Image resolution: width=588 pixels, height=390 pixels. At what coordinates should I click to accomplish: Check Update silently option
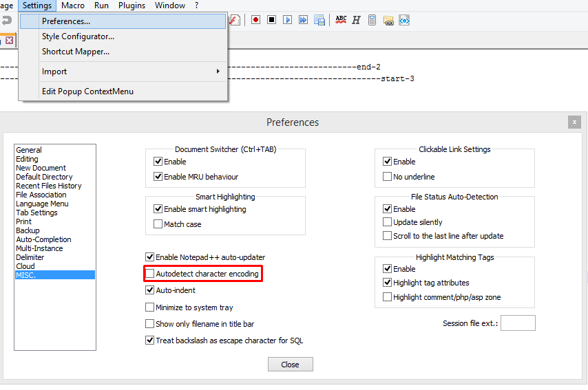(x=387, y=222)
